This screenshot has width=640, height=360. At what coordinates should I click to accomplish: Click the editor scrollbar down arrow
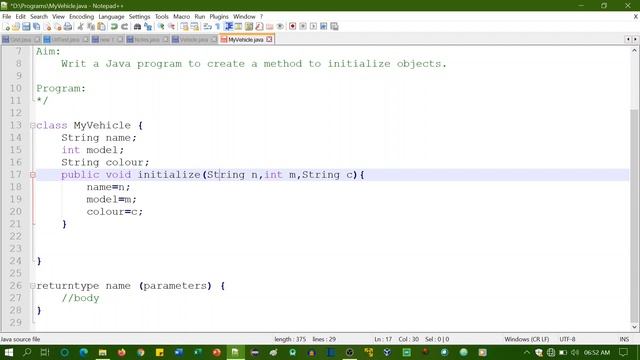click(x=635, y=327)
